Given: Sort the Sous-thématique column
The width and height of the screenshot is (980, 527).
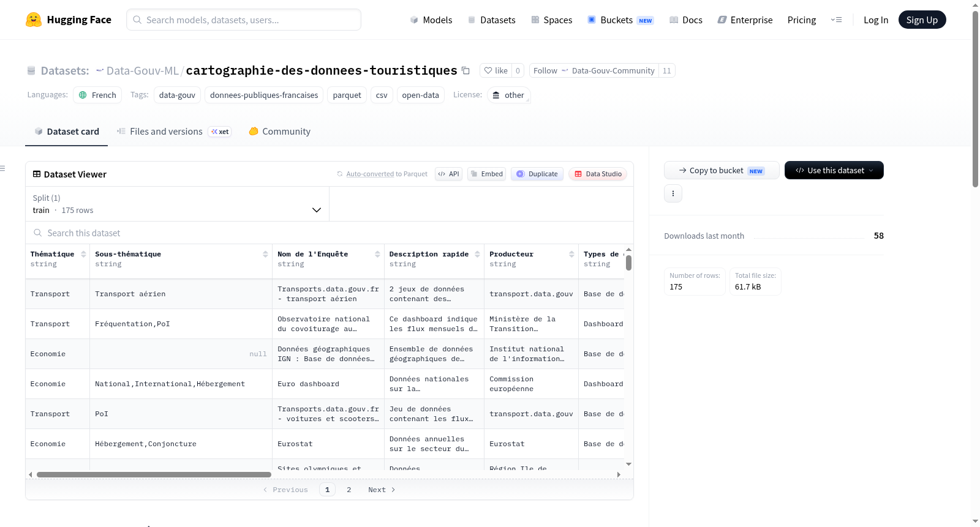Looking at the screenshot, I should pos(265,254).
